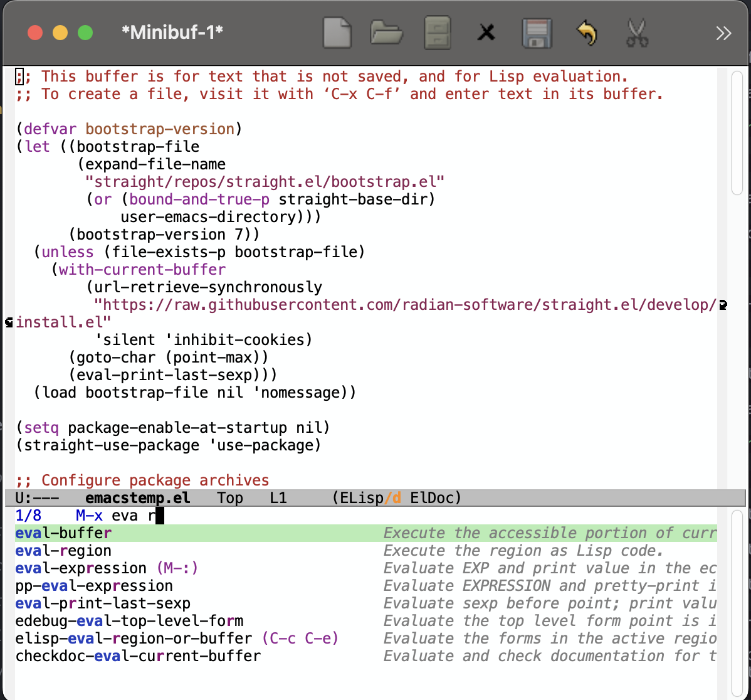Open the Open File folder icon
751x700 pixels.
[387, 33]
